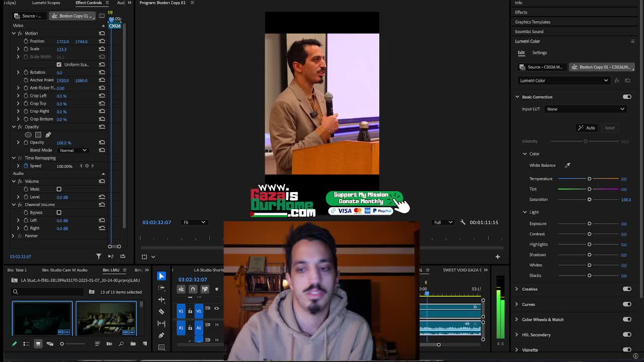This screenshot has height=362, width=644.
Task: Expand the Creative section
Action: [517, 289]
